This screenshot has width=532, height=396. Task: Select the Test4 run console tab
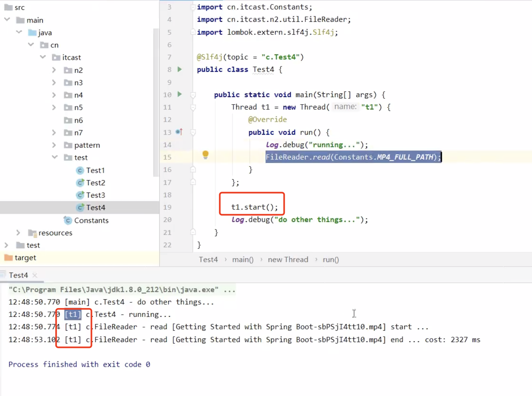coord(19,275)
